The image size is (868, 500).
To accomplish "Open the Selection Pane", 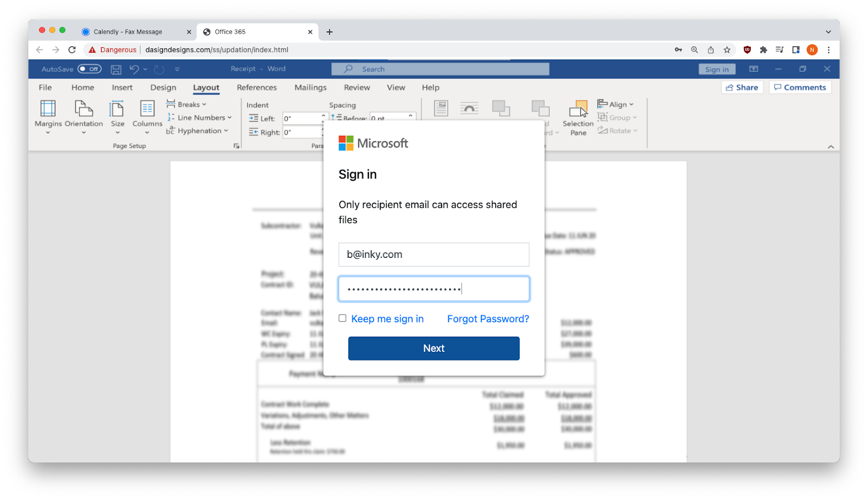I will [x=578, y=118].
